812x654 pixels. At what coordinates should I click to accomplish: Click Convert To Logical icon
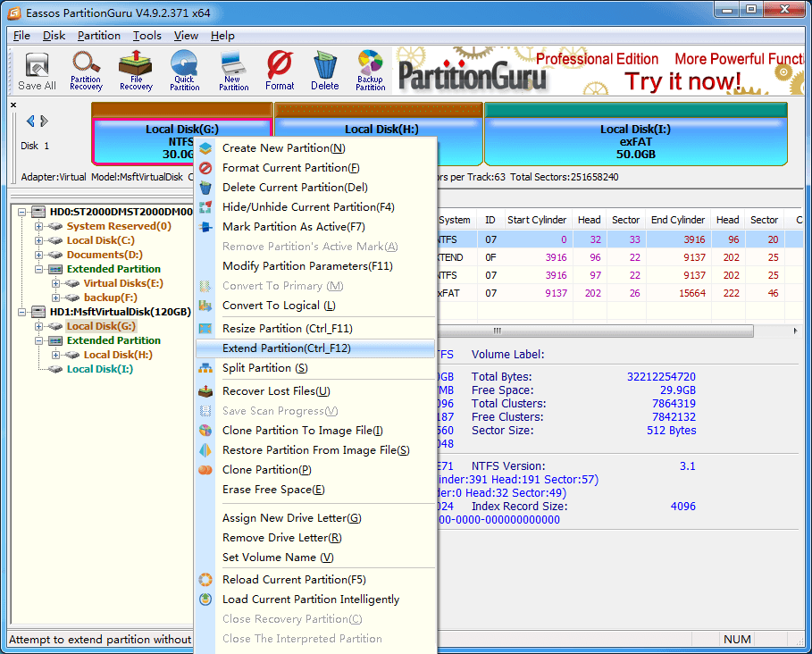(205, 306)
